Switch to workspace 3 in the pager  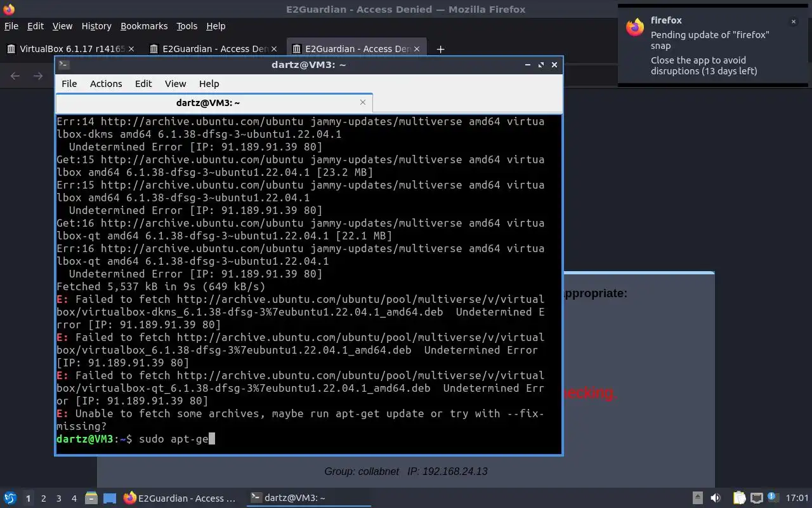(58, 498)
